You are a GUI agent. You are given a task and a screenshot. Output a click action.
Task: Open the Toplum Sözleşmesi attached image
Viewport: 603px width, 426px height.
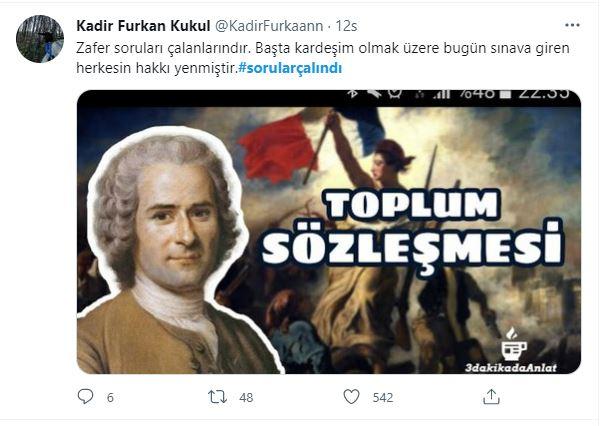pos(329,232)
